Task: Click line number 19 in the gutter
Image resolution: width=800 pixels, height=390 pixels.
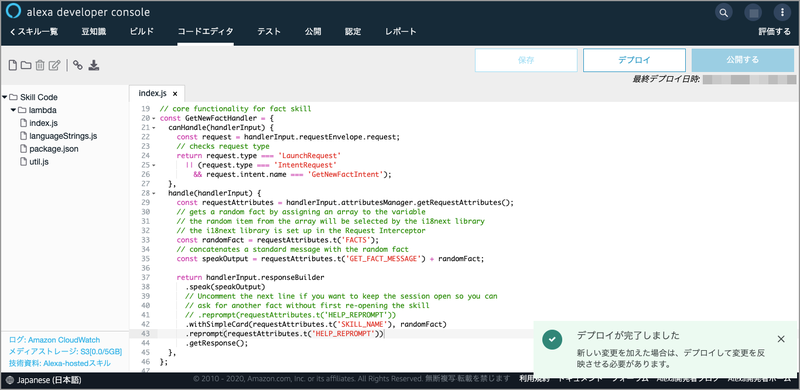Action: pos(145,109)
